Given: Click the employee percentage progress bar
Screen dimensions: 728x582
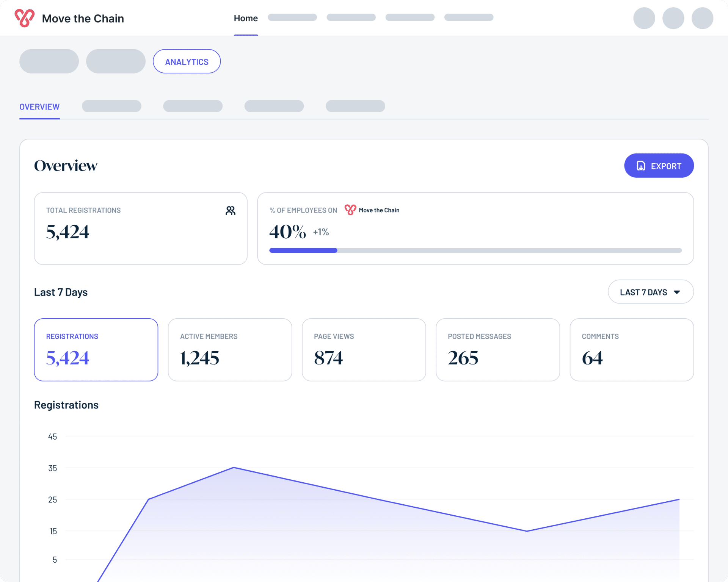Looking at the screenshot, I should (475, 250).
